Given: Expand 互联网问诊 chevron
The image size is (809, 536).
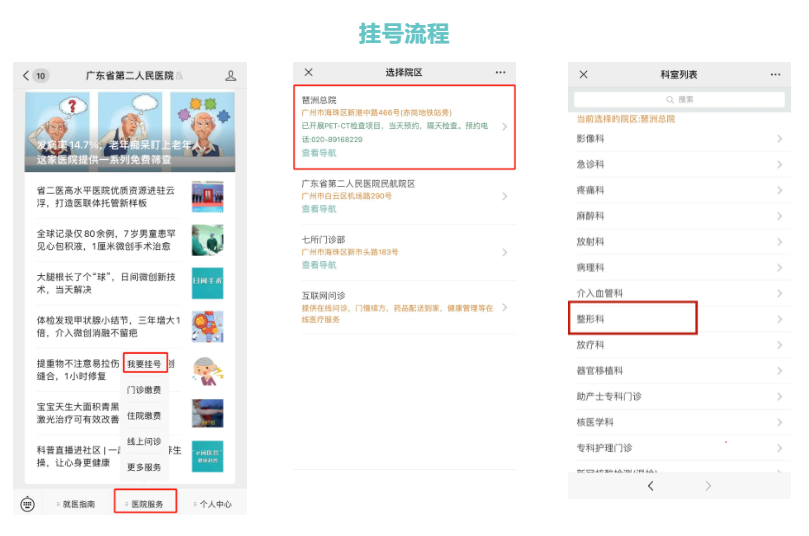Looking at the screenshot, I should (505, 307).
